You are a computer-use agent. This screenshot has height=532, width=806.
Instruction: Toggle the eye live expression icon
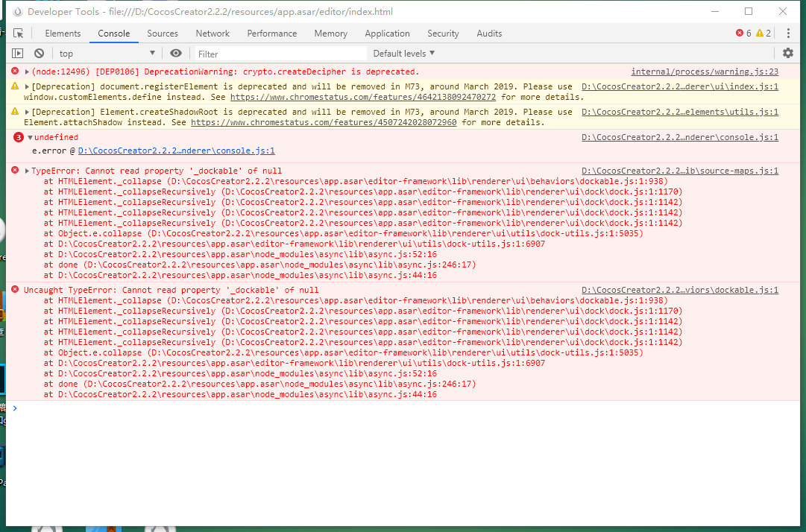pos(176,54)
